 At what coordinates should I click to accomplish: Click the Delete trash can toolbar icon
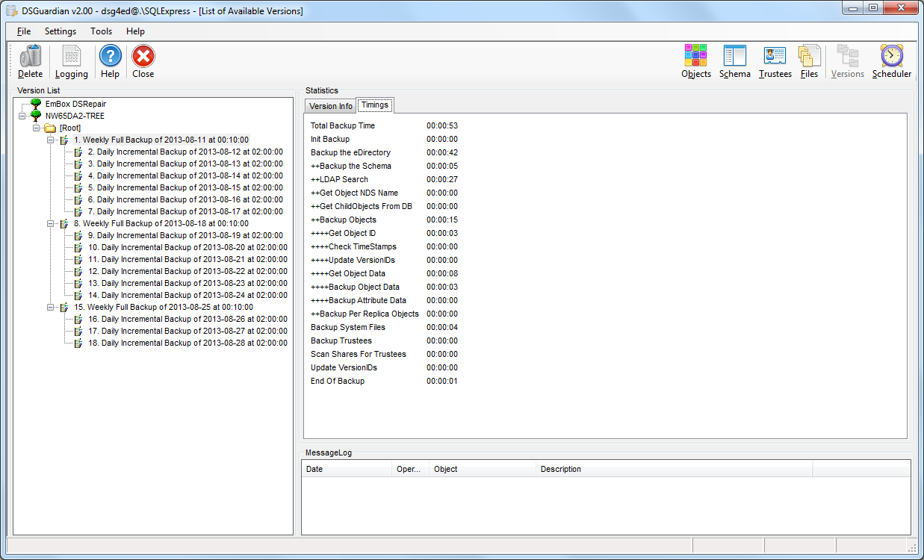click(x=31, y=57)
